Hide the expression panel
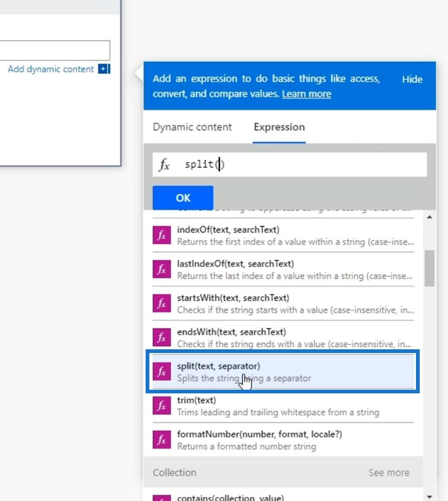The image size is (448, 501). tap(412, 79)
